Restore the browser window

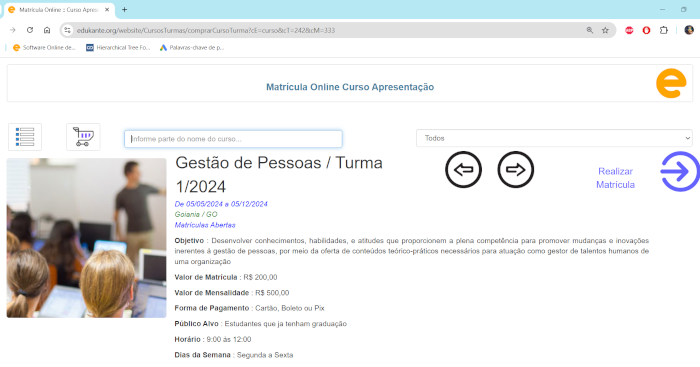coord(683,9)
